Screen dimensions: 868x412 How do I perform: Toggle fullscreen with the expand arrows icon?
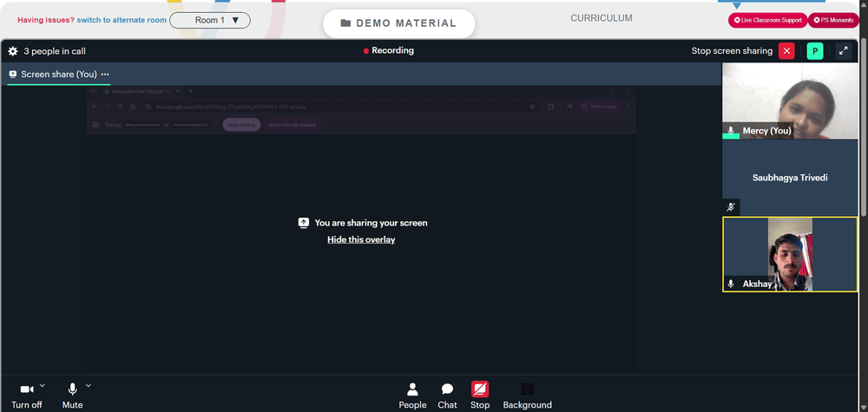click(843, 51)
